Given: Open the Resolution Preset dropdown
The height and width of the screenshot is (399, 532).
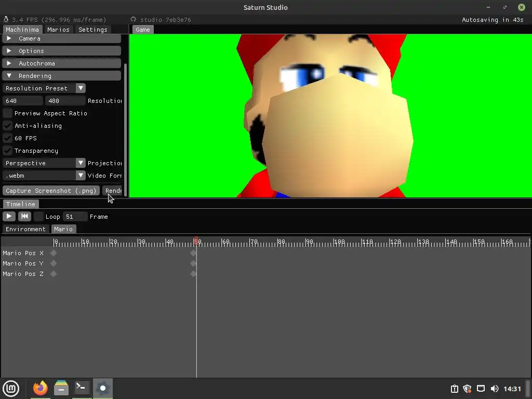Looking at the screenshot, I should (44, 88).
